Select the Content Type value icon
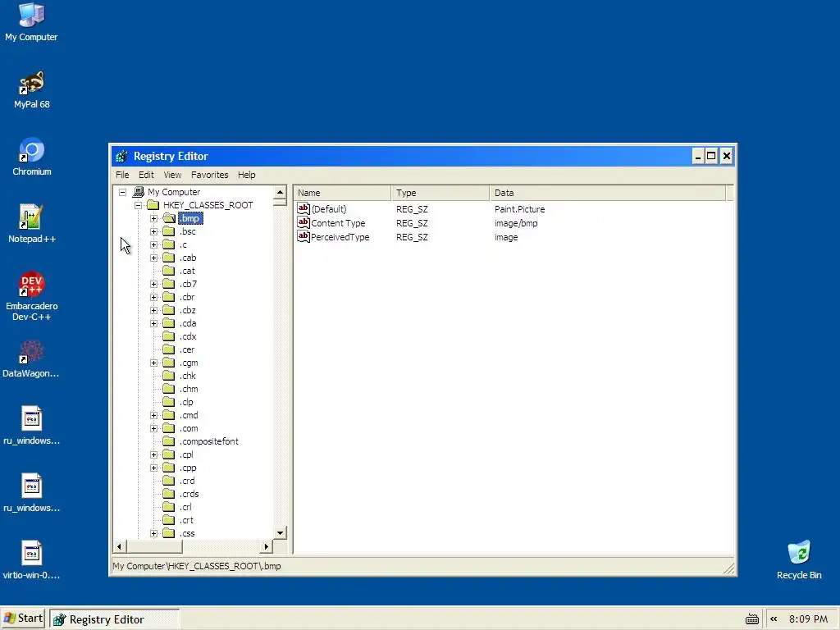The image size is (840, 630). click(304, 222)
